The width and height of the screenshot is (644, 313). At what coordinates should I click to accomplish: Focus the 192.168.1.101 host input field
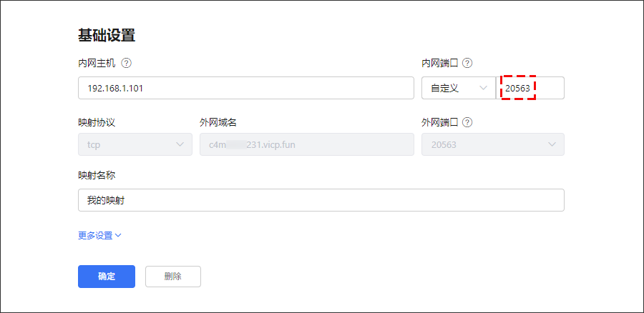(x=245, y=88)
